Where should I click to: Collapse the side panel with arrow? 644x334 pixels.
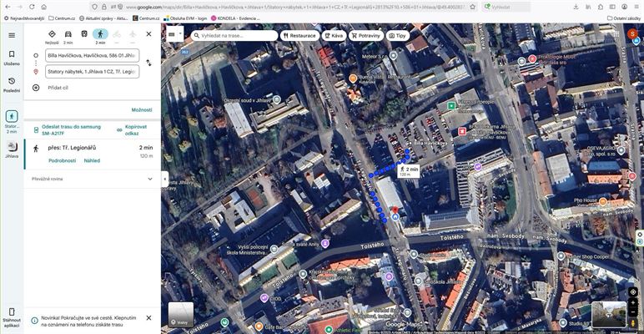(164, 178)
